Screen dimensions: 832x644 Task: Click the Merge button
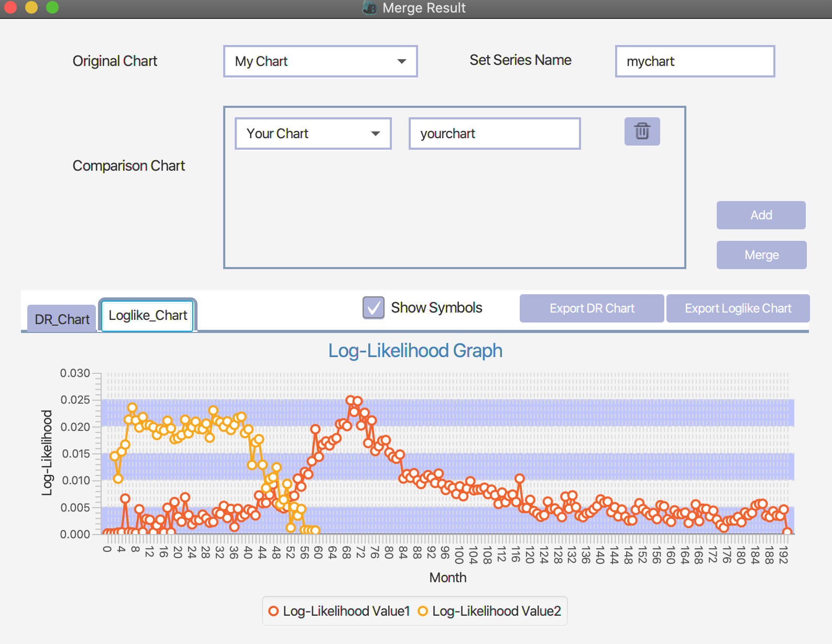pos(761,255)
